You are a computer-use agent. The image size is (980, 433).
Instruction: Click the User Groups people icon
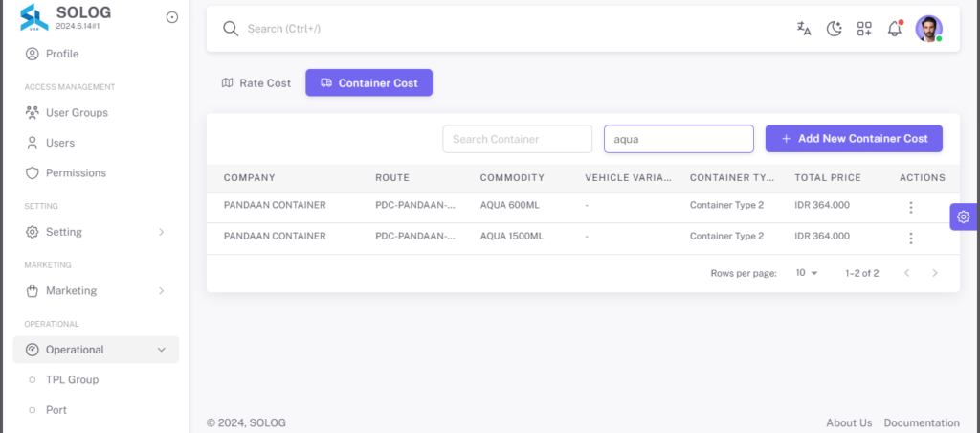[x=32, y=113]
